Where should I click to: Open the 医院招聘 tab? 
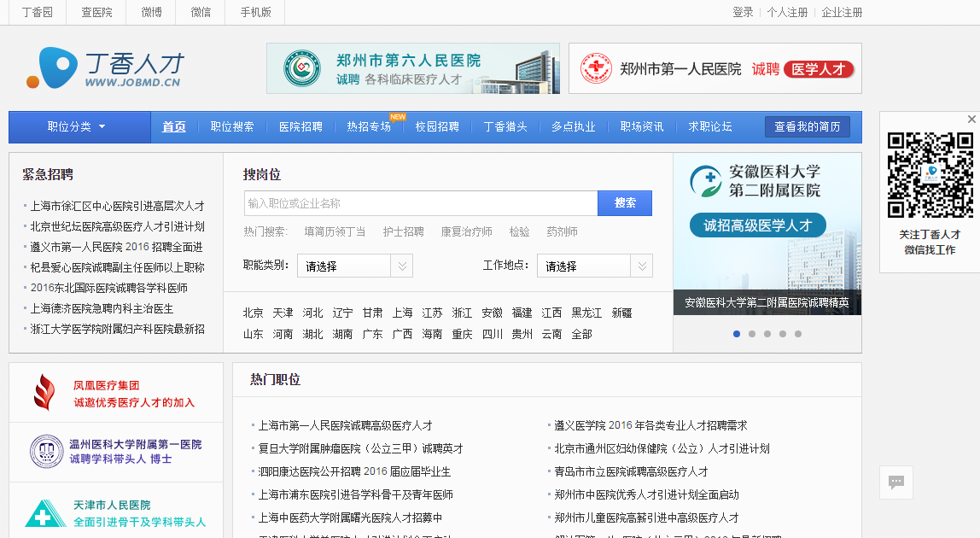click(300, 127)
